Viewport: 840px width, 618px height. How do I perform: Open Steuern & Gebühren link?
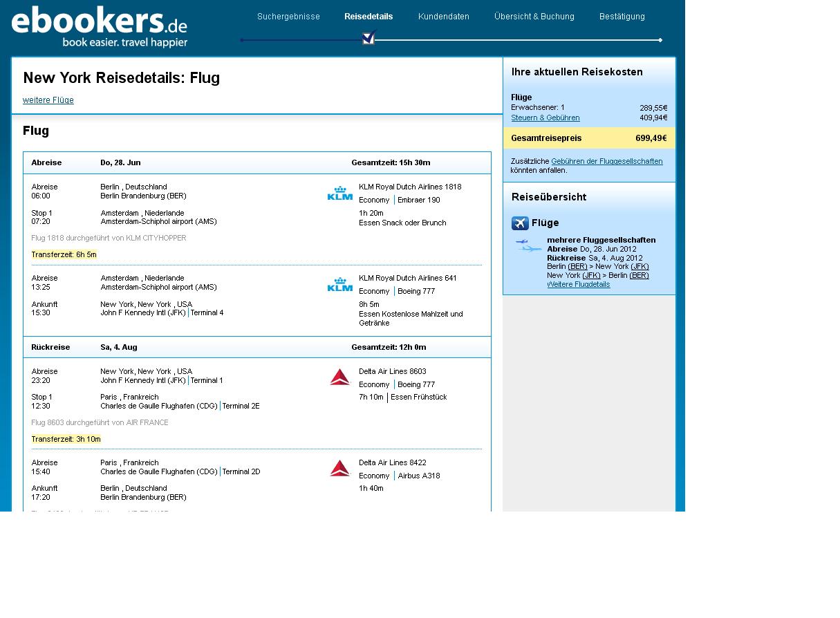545,118
